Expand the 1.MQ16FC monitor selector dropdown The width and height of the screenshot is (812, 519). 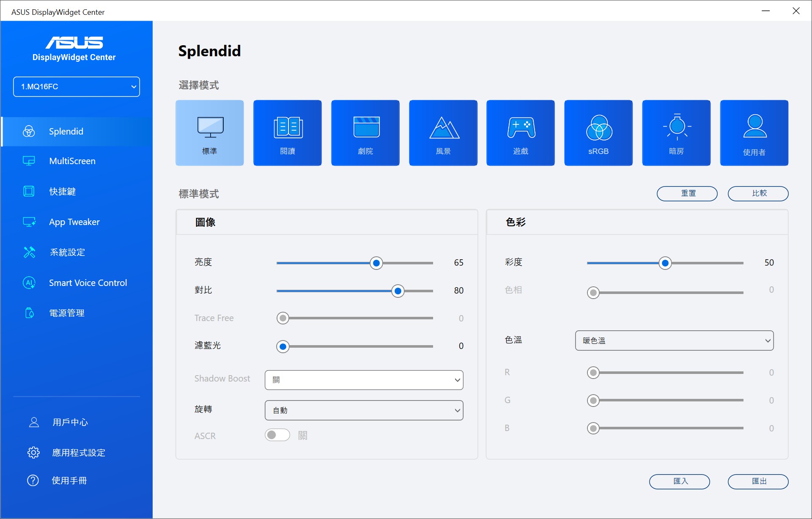77,87
